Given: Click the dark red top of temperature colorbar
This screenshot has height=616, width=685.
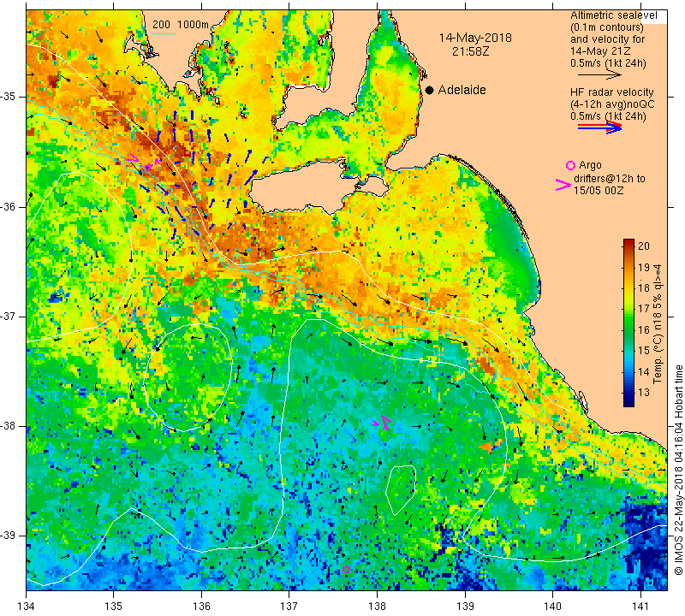Looking at the screenshot, I should pyautogui.click(x=628, y=243).
